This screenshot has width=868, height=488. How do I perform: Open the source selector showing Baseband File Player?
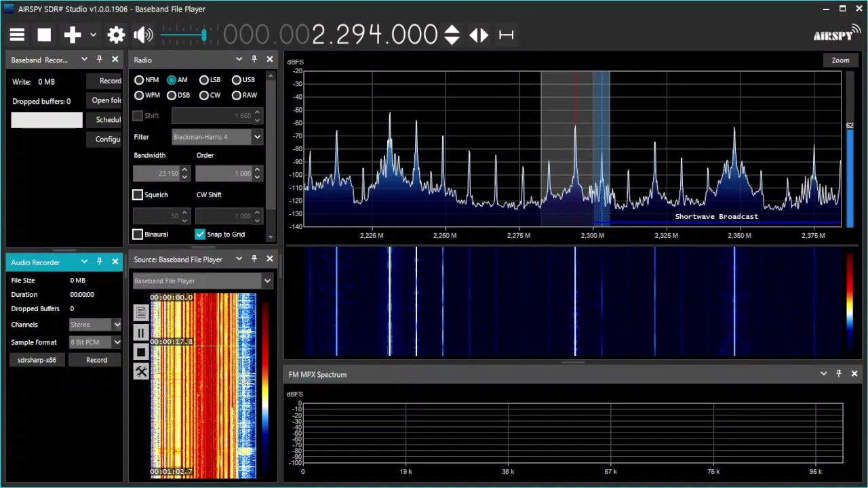tap(202, 281)
